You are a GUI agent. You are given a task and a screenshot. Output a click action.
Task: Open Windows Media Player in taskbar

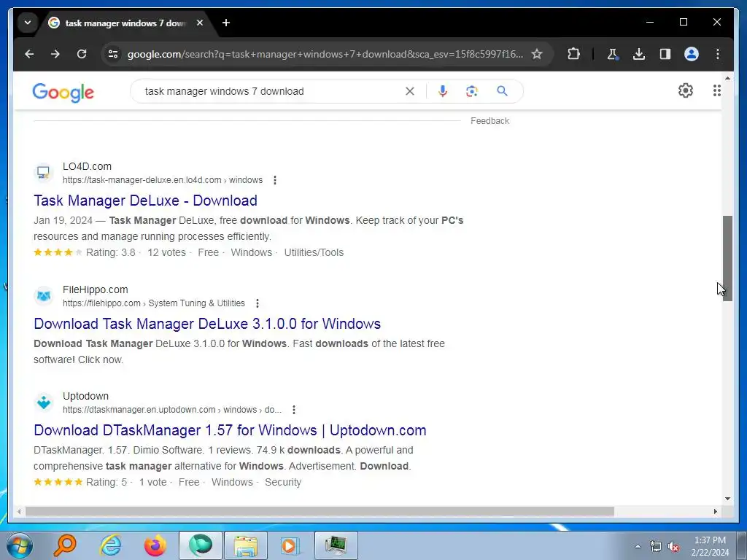[290, 545]
